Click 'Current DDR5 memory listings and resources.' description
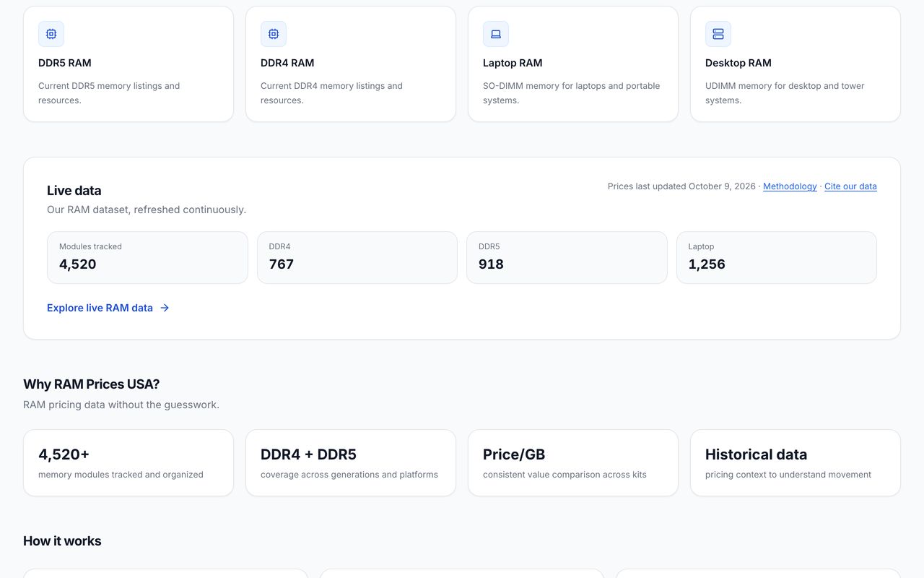The image size is (924, 578). tap(109, 93)
